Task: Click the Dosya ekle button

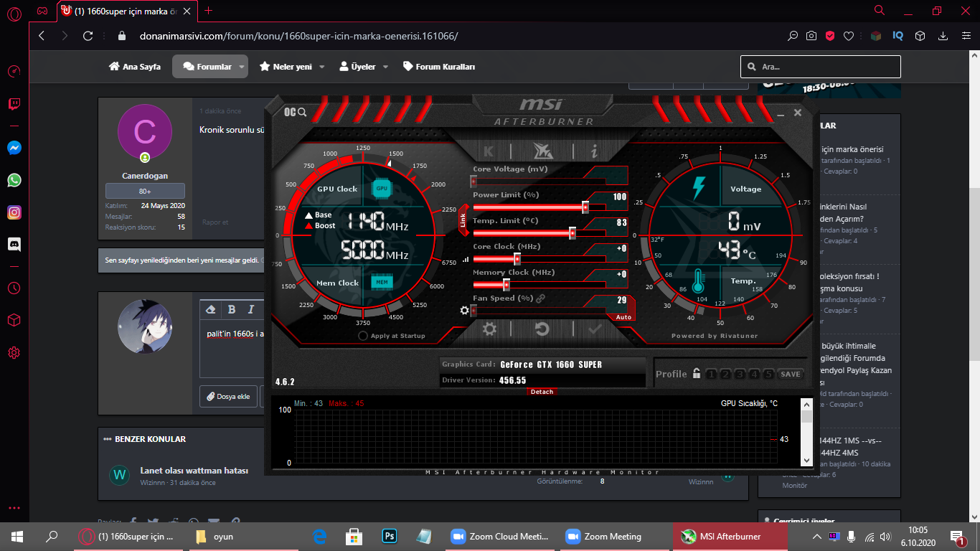Action: [228, 396]
